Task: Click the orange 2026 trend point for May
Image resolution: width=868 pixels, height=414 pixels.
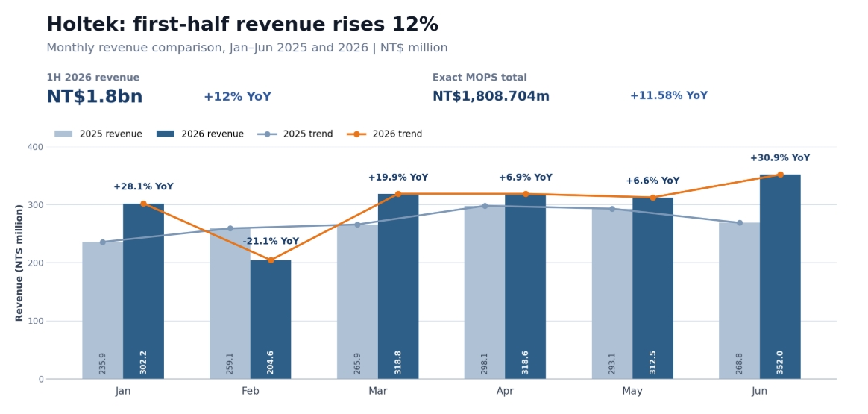Action: 653,198
